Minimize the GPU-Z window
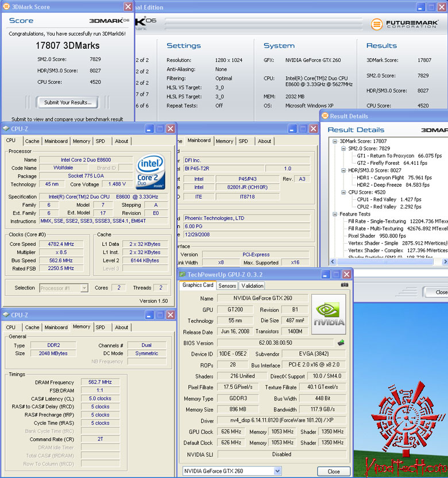 pos(326,275)
